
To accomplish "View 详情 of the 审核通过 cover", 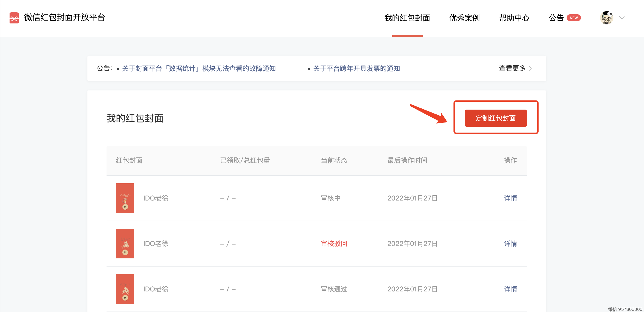I will [510, 289].
